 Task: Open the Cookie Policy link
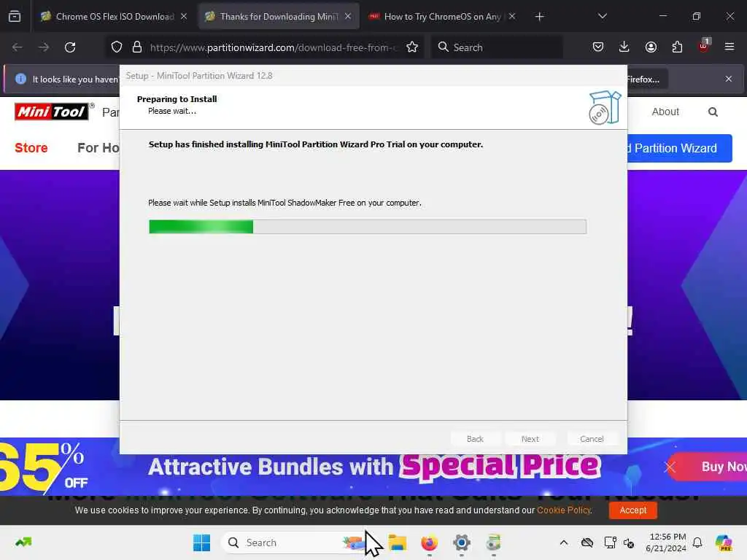coord(564,510)
